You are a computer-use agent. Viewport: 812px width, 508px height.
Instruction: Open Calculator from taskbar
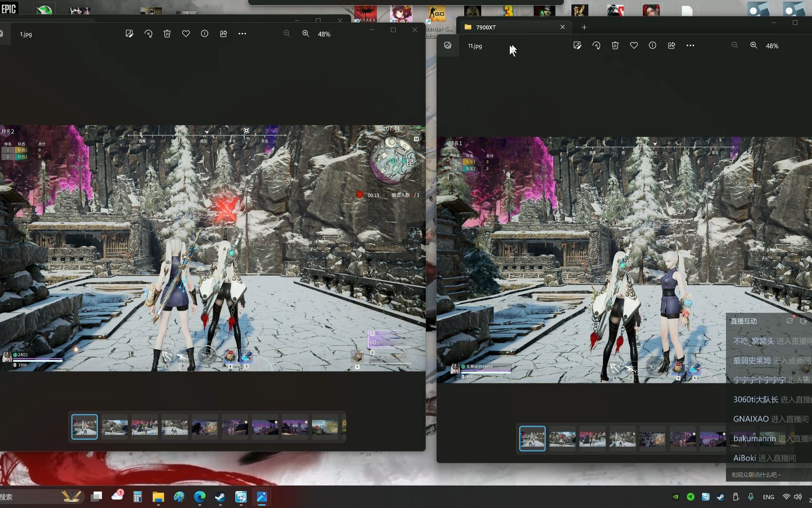(138, 497)
